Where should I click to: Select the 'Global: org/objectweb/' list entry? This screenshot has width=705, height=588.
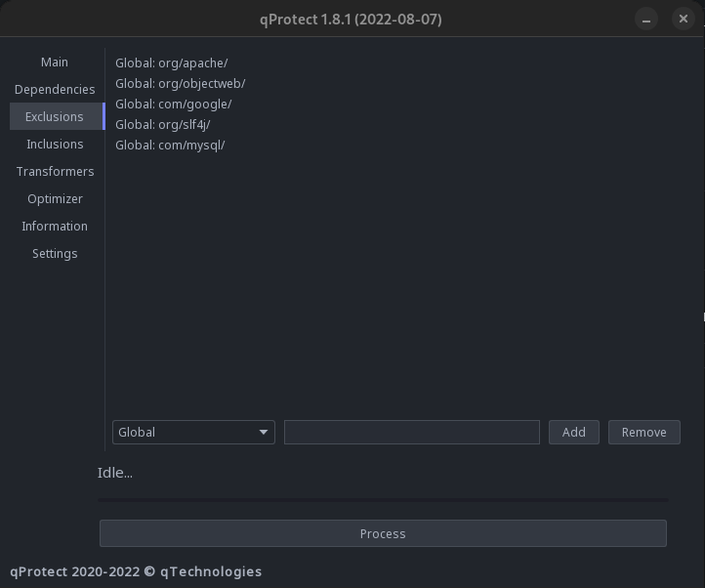click(x=180, y=83)
